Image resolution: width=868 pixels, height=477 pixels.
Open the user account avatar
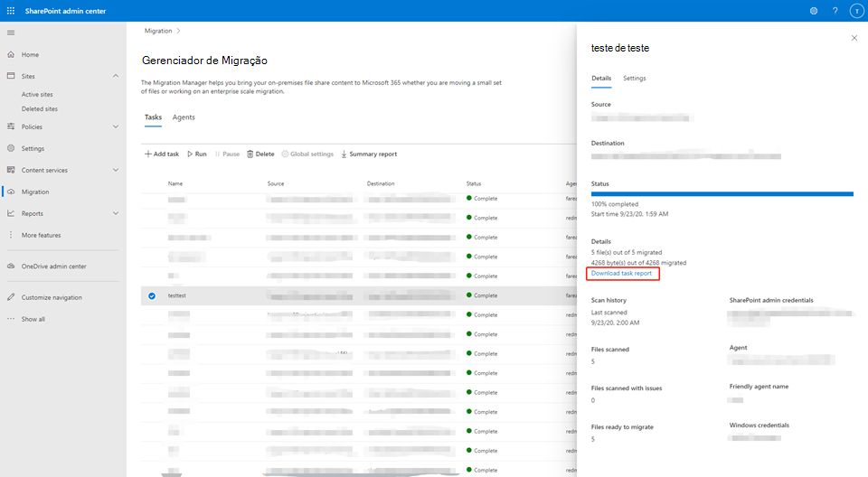point(855,11)
